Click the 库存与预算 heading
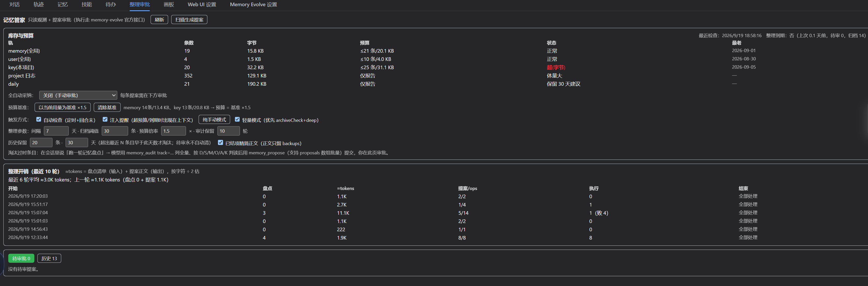This screenshot has height=286, width=868. (x=21, y=36)
